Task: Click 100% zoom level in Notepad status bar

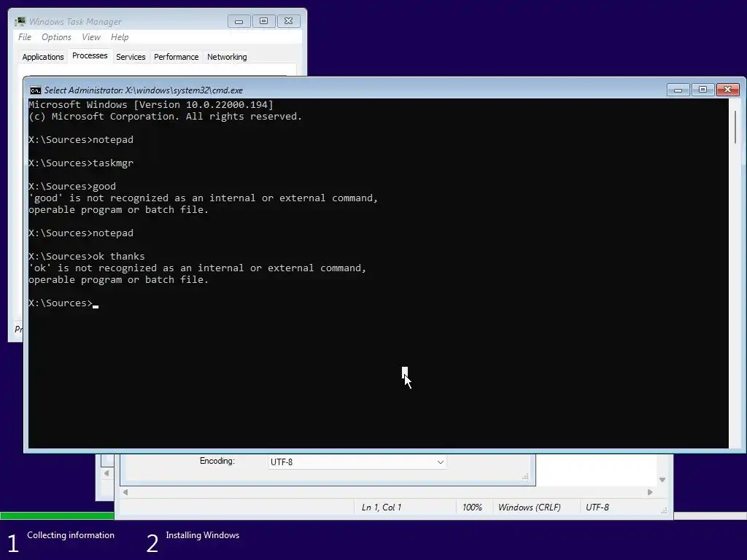Action: click(472, 507)
